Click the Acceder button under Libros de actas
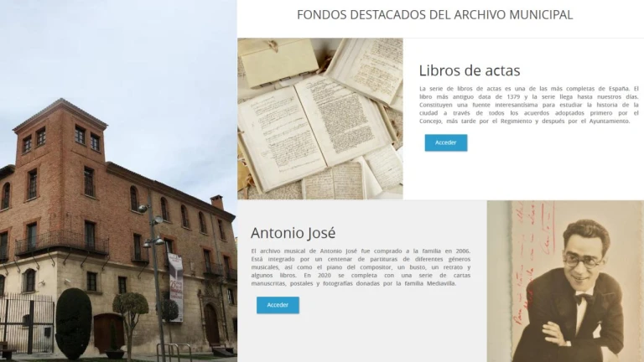This screenshot has width=644, height=362. tap(445, 142)
